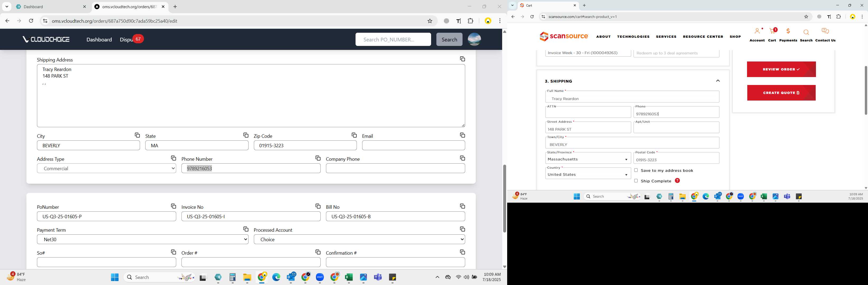Show hidden system tray icons
This screenshot has height=285, width=868.
pos(437,277)
